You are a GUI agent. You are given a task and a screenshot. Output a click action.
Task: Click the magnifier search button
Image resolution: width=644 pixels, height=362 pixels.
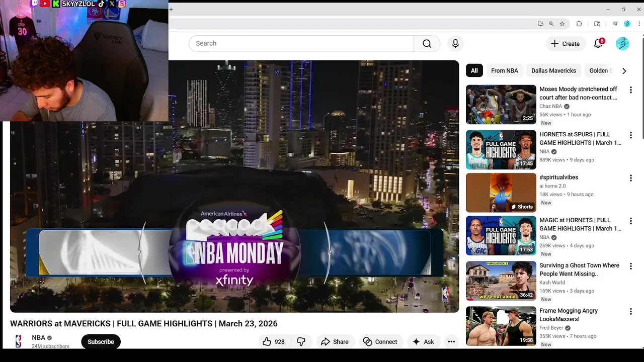[427, 43]
